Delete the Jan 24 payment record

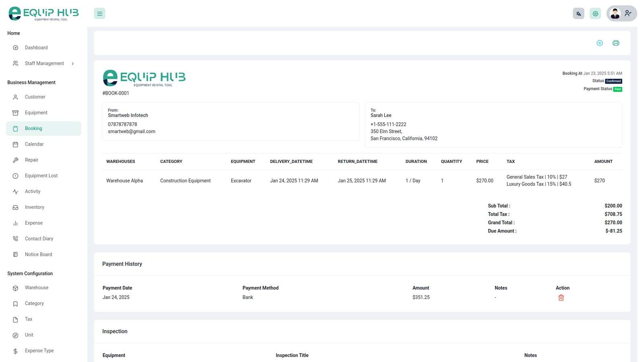pos(561,298)
